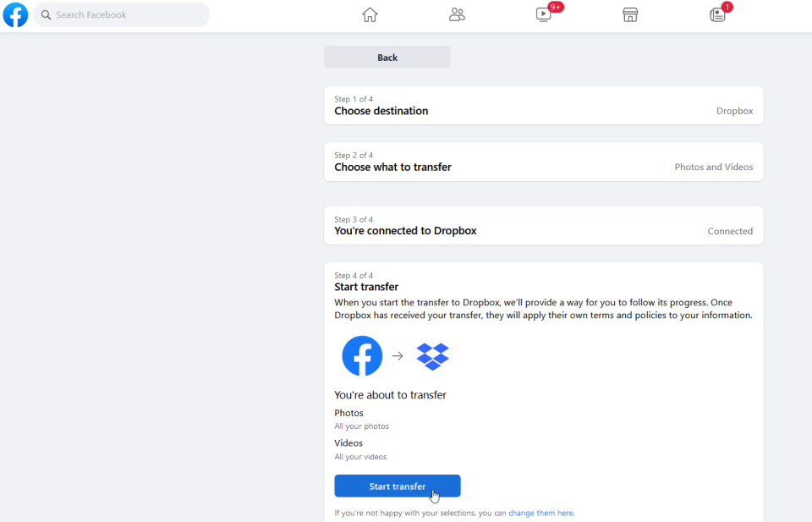Image resolution: width=812 pixels, height=522 pixels.
Task: Click the Photos label
Action: click(348, 413)
